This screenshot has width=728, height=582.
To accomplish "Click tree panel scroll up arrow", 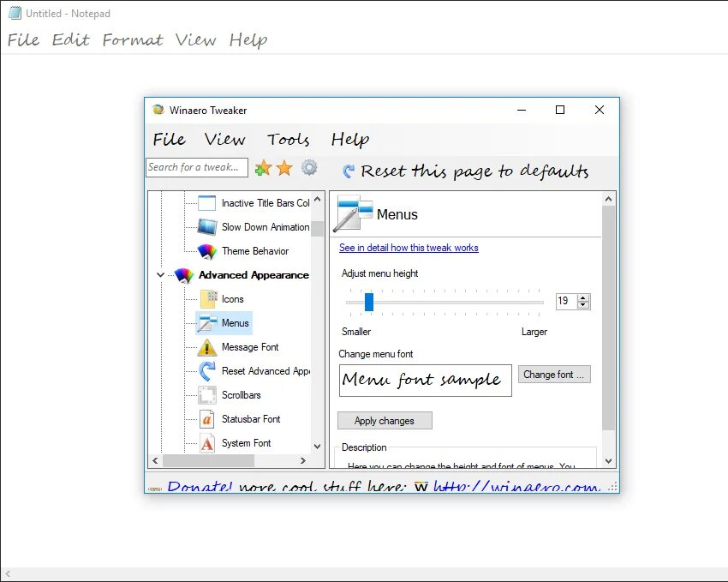I will [x=318, y=199].
